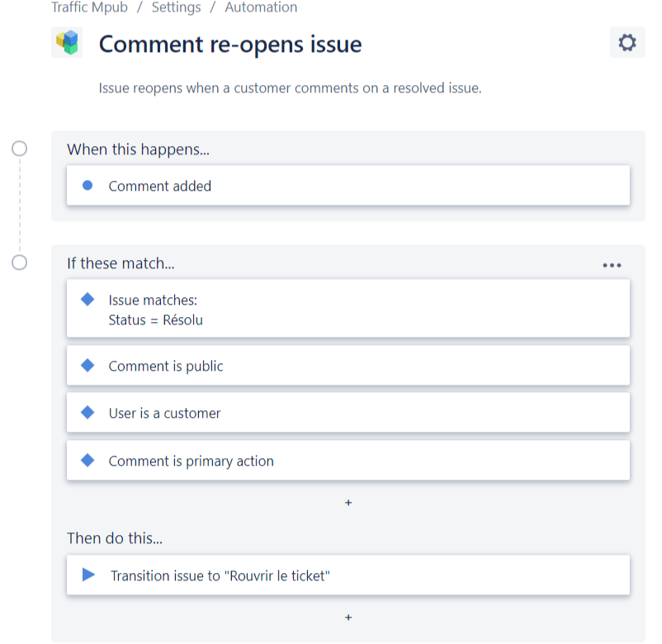This screenshot has width=662, height=644.
Task: Click the blue play icon on the transition action
Action: (x=89, y=575)
